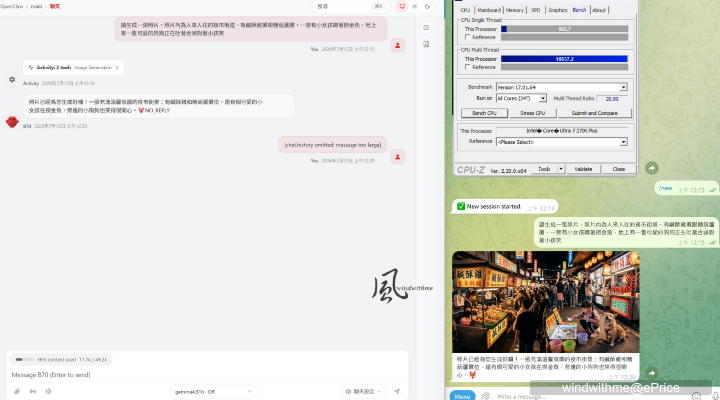Open the night market photo in Telegram
The width and height of the screenshot is (720, 400).
tap(546, 302)
